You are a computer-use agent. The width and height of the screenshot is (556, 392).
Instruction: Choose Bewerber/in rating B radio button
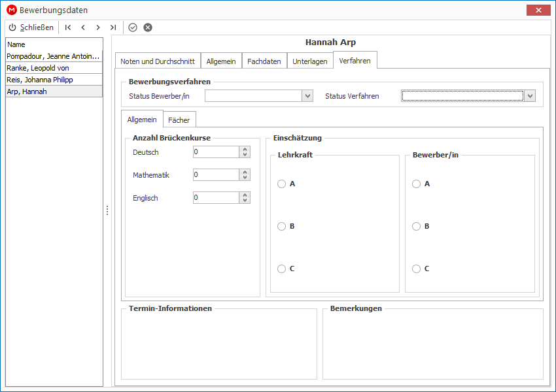point(416,226)
